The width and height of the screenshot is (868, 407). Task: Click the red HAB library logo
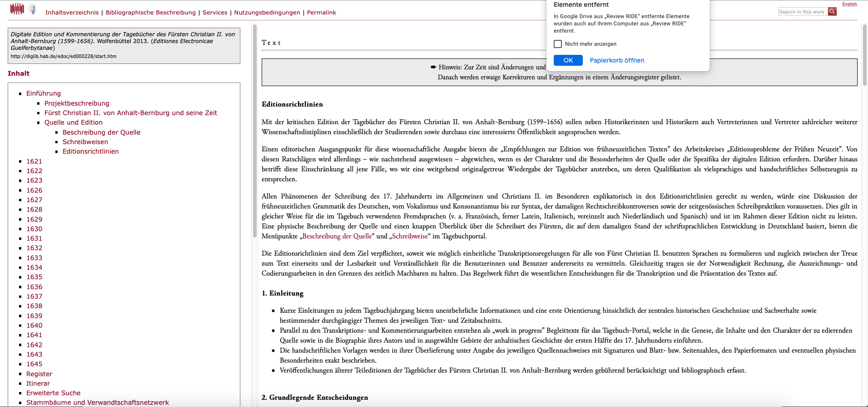point(17,9)
